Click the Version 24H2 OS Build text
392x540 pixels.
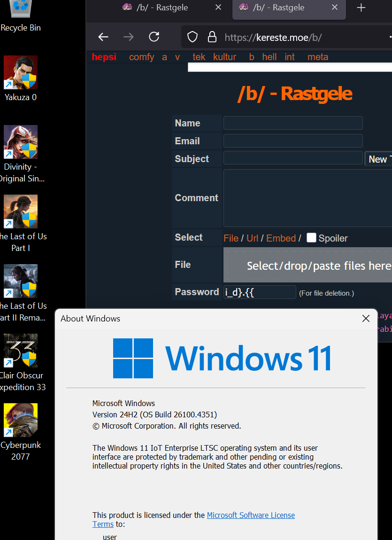(154, 415)
